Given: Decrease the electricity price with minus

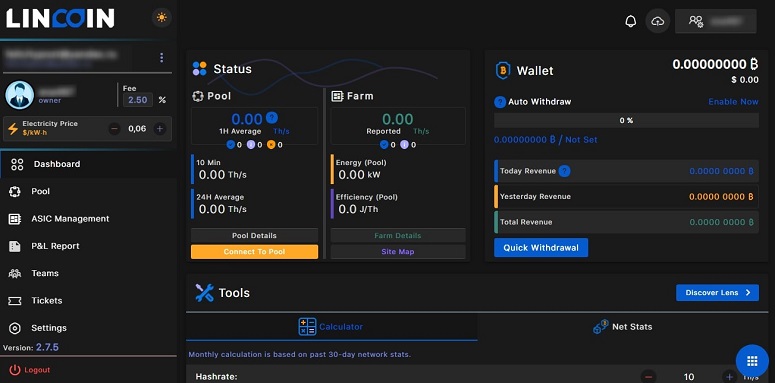Looking at the screenshot, I should click(x=115, y=129).
